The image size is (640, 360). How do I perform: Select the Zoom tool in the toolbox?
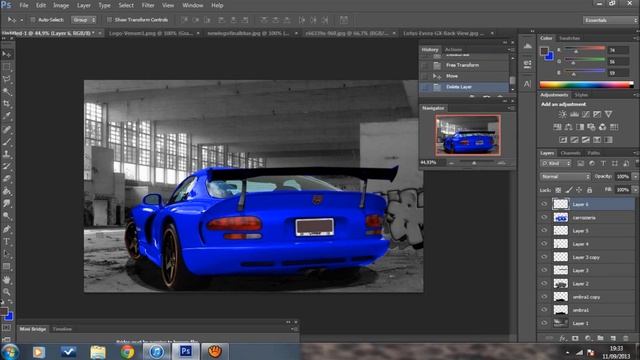coord(7,291)
